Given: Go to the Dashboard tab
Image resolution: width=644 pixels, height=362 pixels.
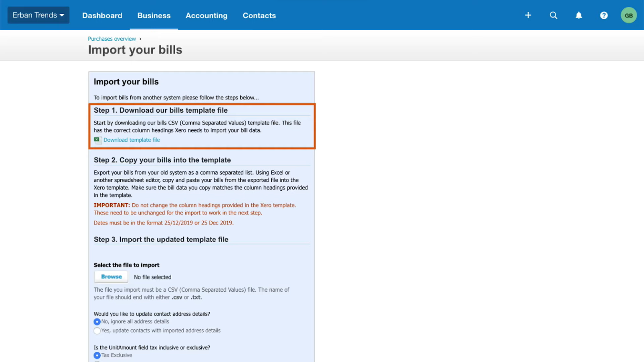Looking at the screenshot, I should [102, 16].
